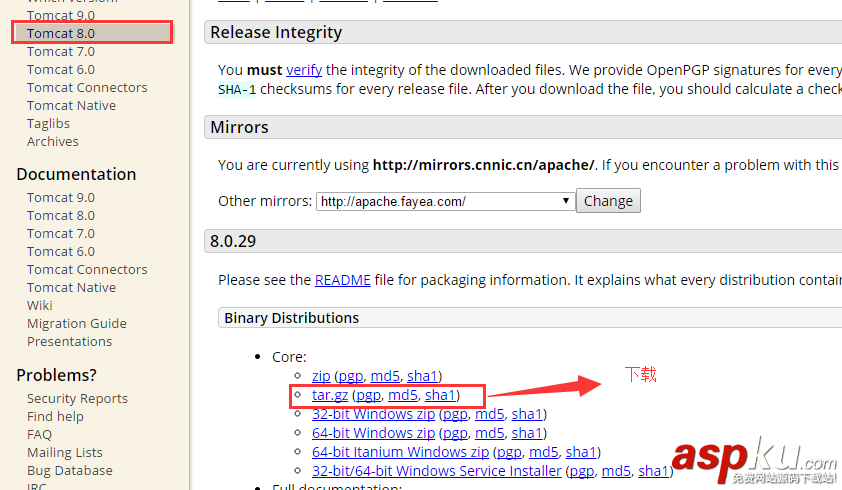
Task: Open md5 checksum for tar.gz
Action: [x=403, y=395]
